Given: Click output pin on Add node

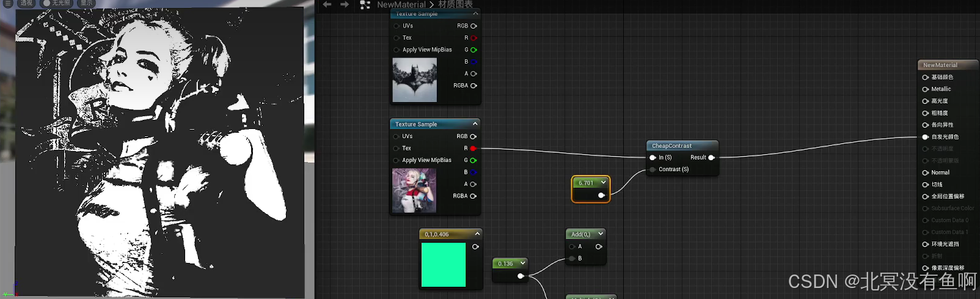Looking at the screenshot, I should click(x=599, y=247).
